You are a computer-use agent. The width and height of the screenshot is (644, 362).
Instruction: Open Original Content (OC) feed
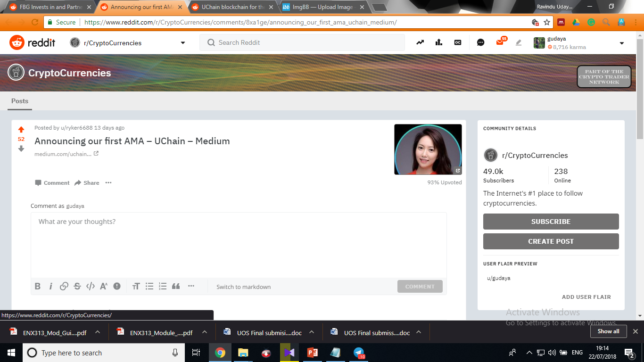click(x=458, y=42)
